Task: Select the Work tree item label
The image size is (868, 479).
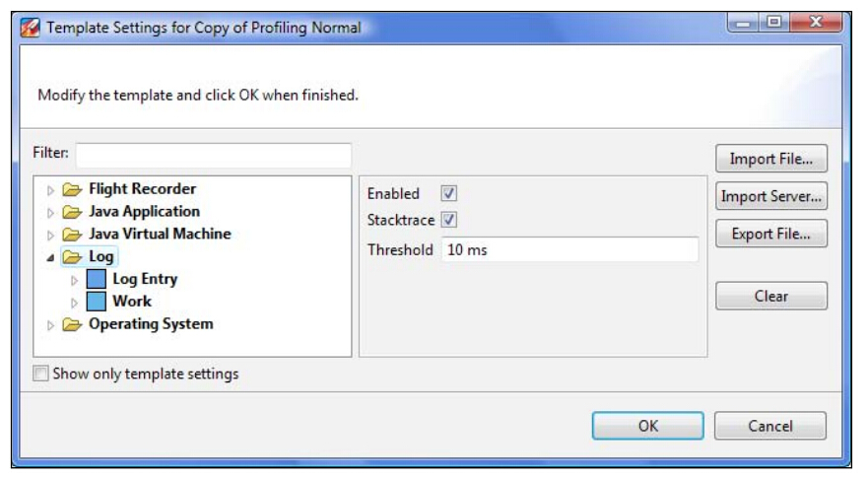Action: 132,302
